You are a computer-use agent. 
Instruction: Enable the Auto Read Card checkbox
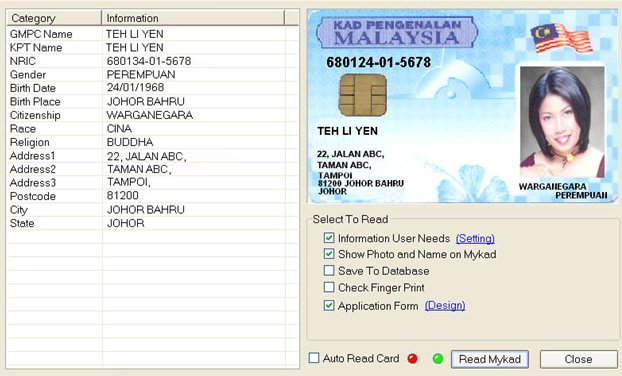coord(314,358)
